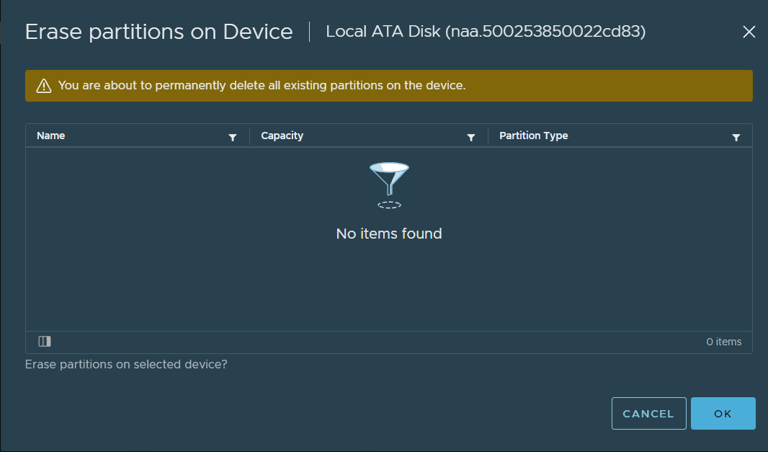Click the Local ATA Disk device name
The height and width of the screenshot is (452, 768).
point(485,32)
